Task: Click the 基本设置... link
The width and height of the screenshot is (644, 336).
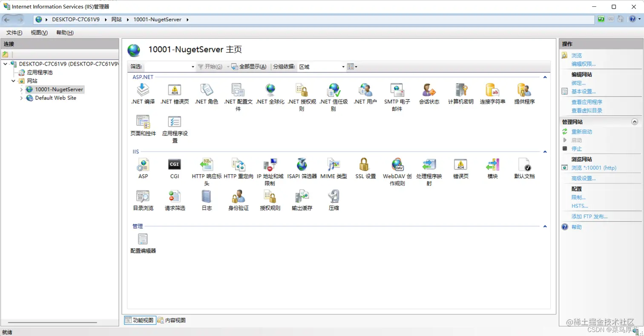Action: (x=584, y=92)
